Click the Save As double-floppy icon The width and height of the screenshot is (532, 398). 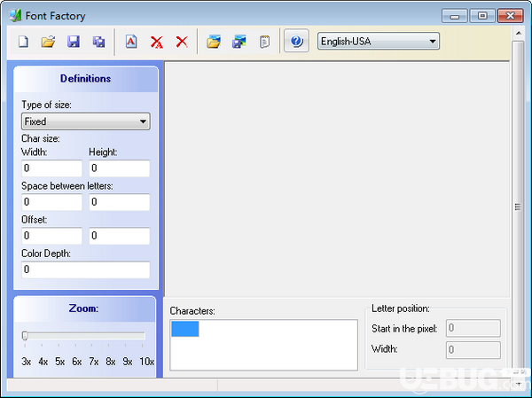point(98,42)
